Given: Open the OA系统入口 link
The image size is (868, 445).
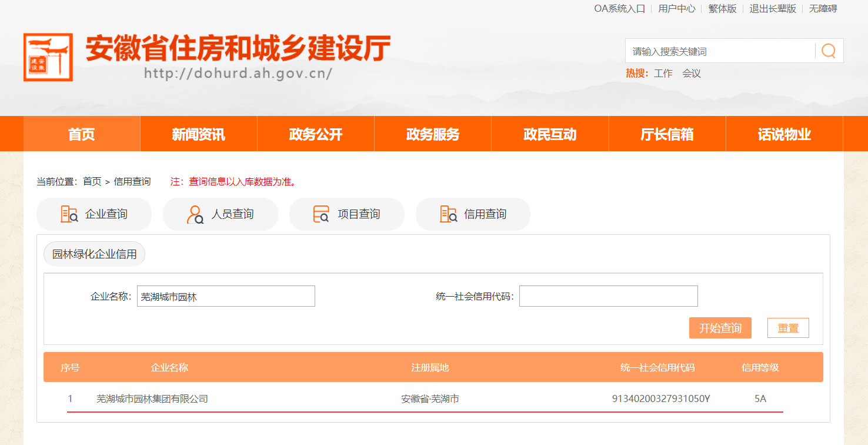Looking at the screenshot, I should [619, 9].
